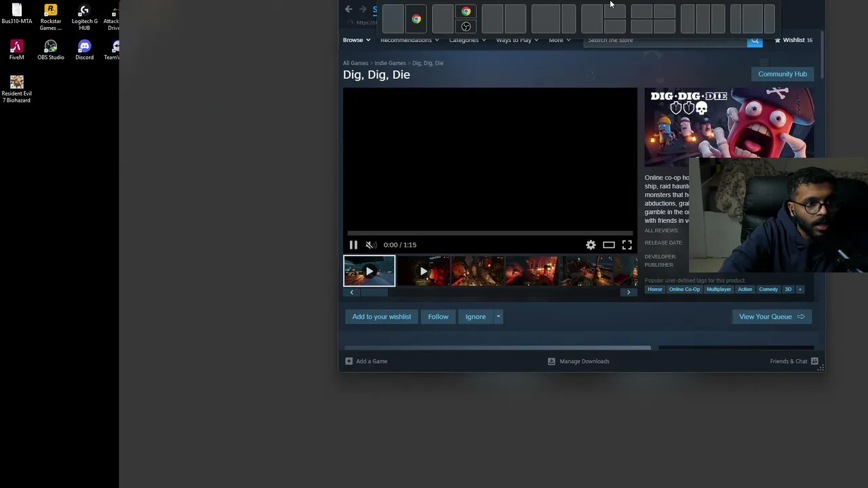Viewport: 868px width, 488px height.
Task: Click the Ignore button
Action: point(475,317)
